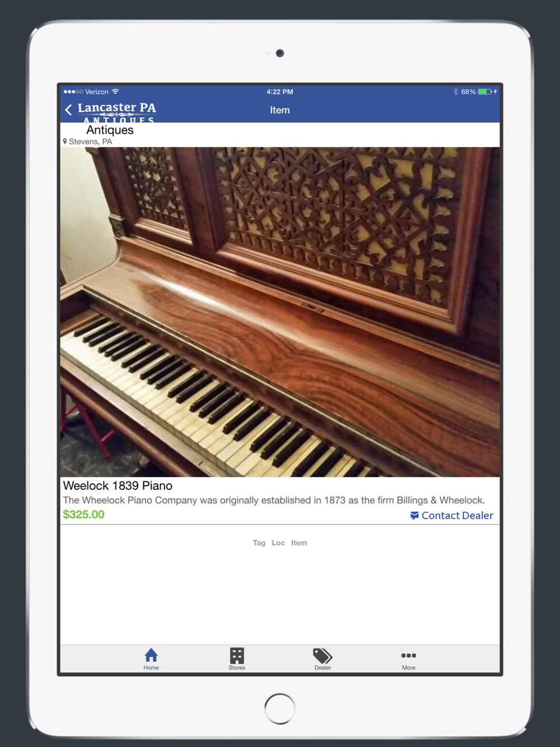Click the Weelock 1839 Piano title

click(x=118, y=486)
